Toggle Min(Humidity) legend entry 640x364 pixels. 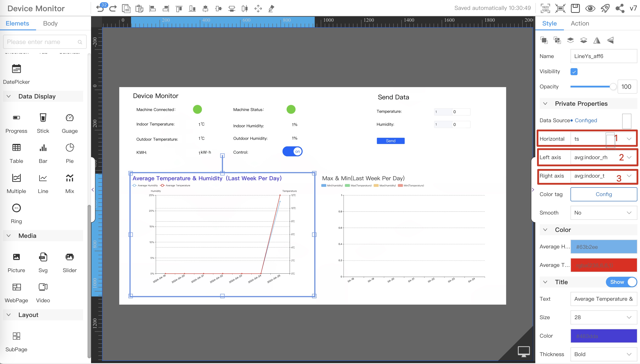click(332, 186)
